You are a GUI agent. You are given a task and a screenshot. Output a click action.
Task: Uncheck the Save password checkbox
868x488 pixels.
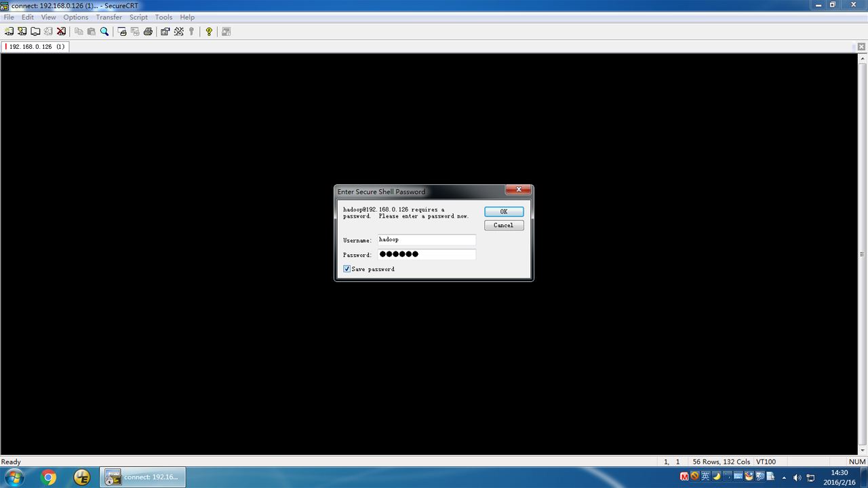347,269
